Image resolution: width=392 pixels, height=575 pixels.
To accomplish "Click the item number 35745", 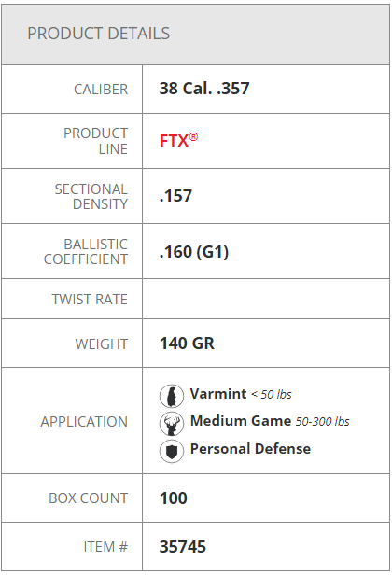I will (183, 547).
